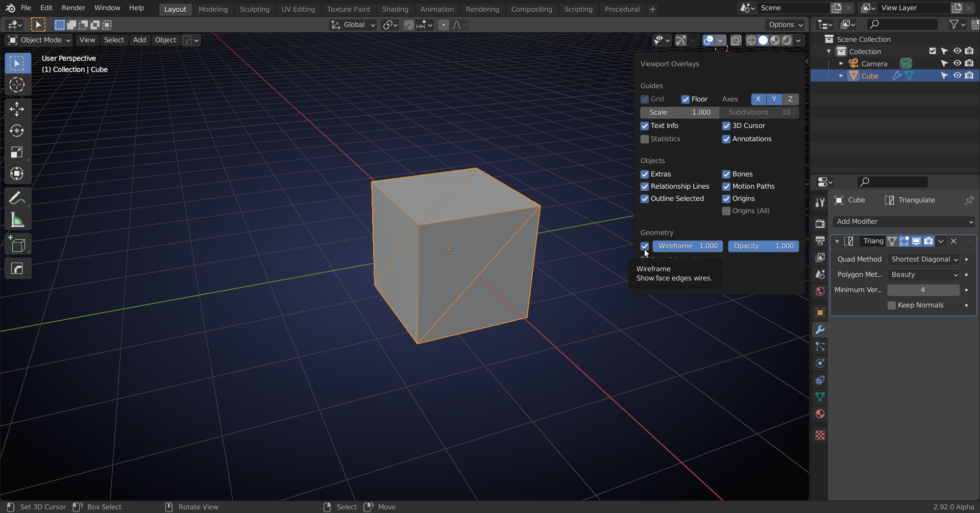Image resolution: width=980 pixels, height=513 pixels.
Task: Open the Add Modifier dropdown
Action: tap(903, 221)
